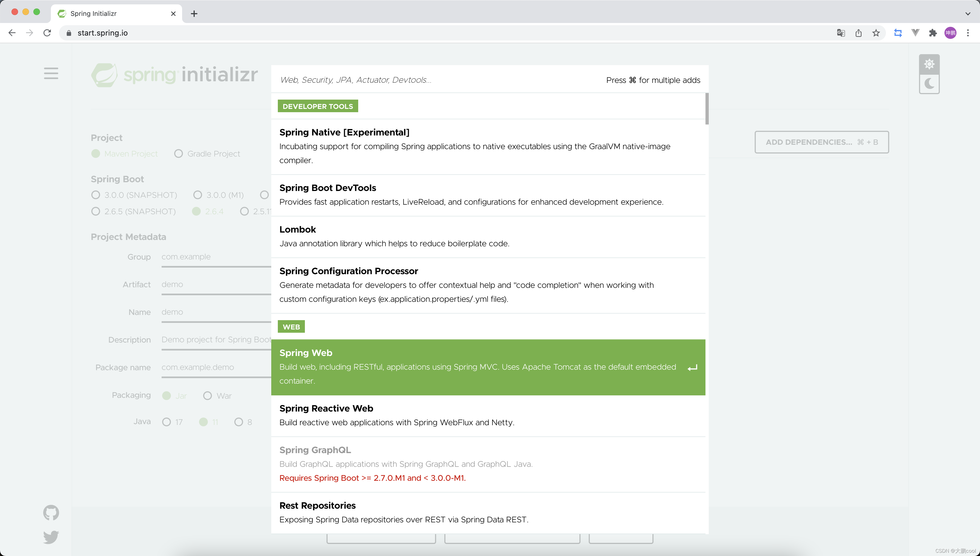Add the Spring Native [Experimental] dependency
Viewport: 980px width, 556px height.
(488, 147)
